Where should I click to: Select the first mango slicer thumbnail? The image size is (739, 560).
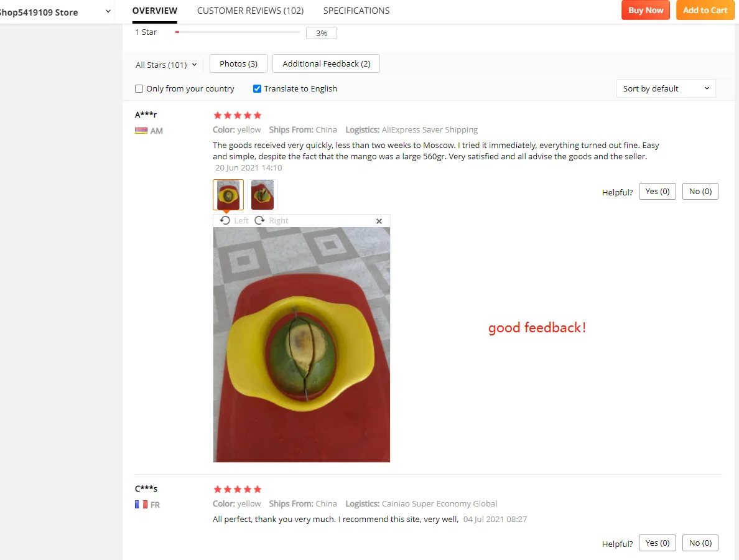point(228,195)
